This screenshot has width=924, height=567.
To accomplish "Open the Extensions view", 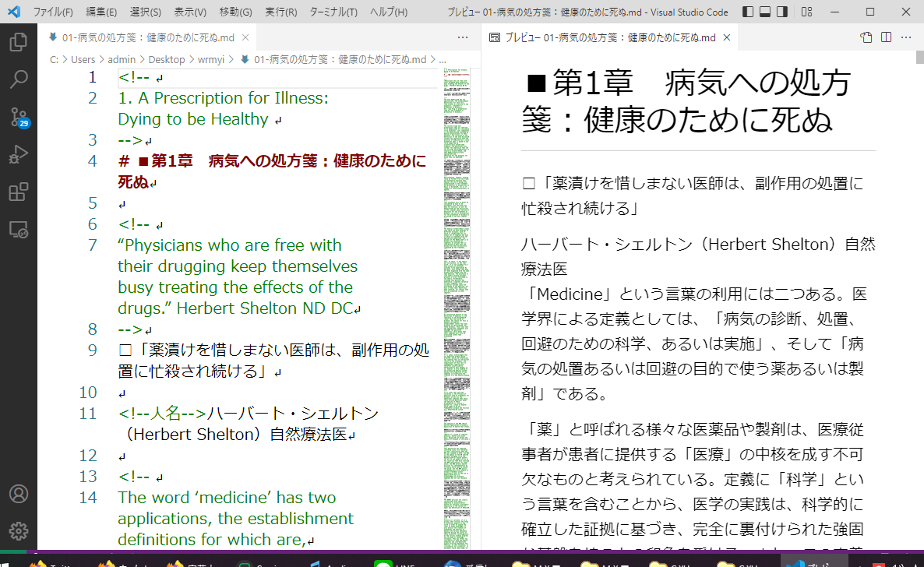I will coord(19,192).
